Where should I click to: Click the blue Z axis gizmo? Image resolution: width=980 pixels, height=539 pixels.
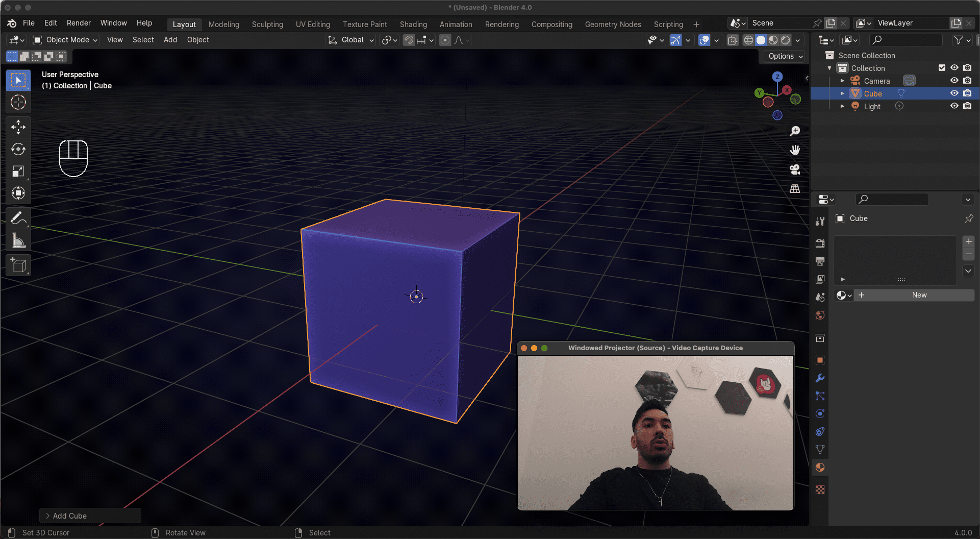[777, 77]
